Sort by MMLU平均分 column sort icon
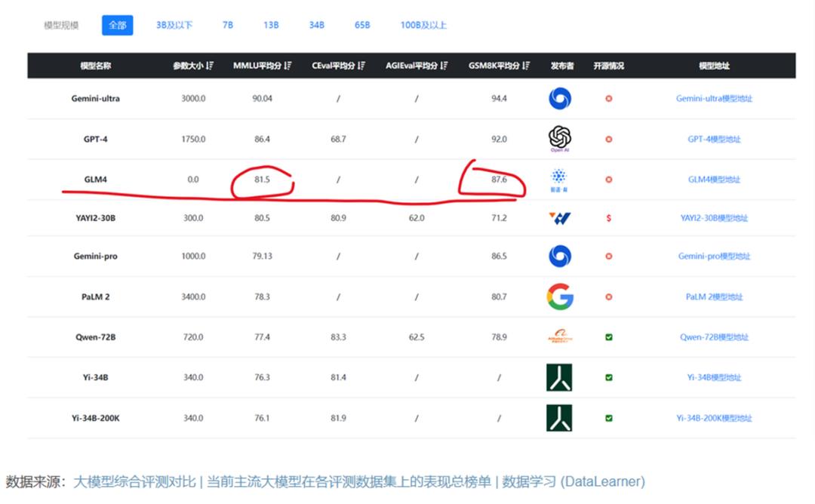This screenshot has width=815, height=504. 288,66
